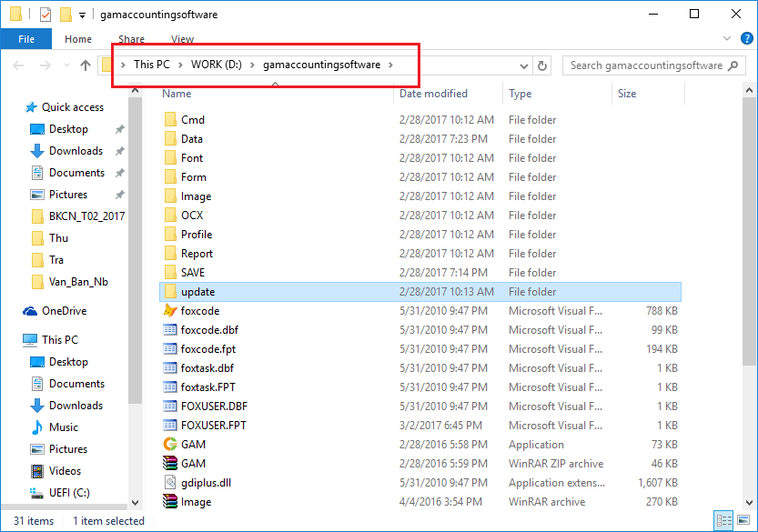
Task: Unpin Pictures using its pin icon
Action: point(119,195)
